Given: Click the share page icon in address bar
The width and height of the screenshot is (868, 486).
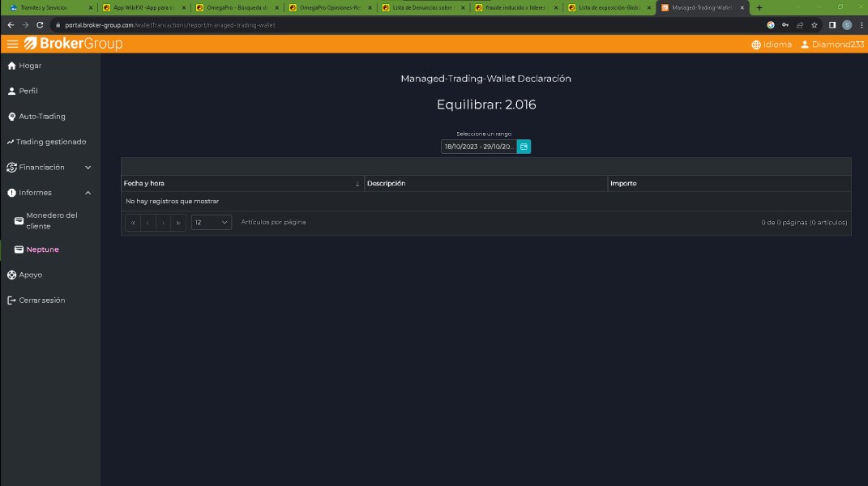Looking at the screenshot, I should pyautogui.click(x=800, y=25).
